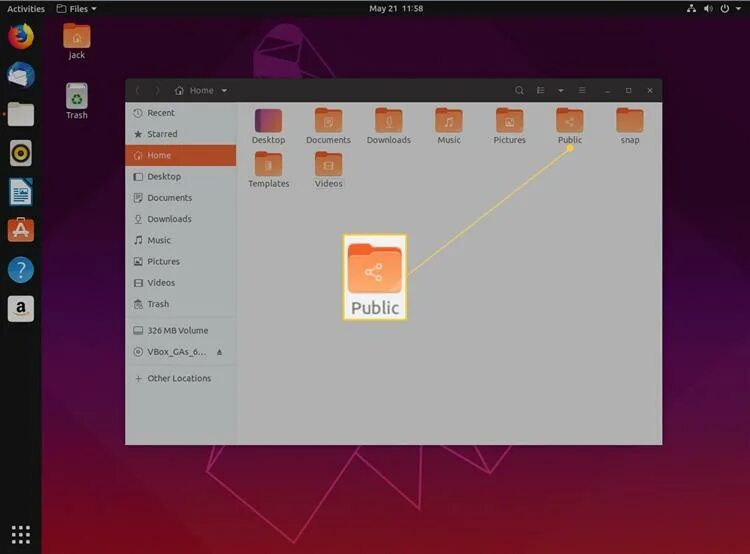Launch Thunderbird mail from dock
750x554 pixels.
click(x=21, y=75)
